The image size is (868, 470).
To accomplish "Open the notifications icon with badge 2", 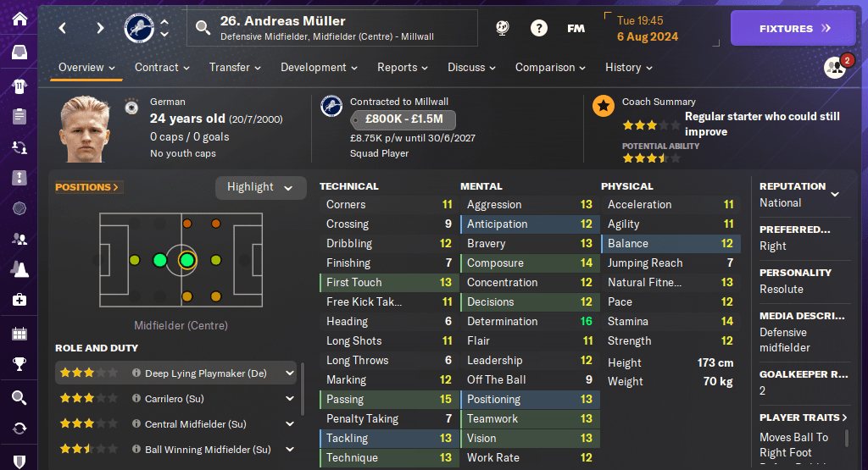I will (836, 67).
